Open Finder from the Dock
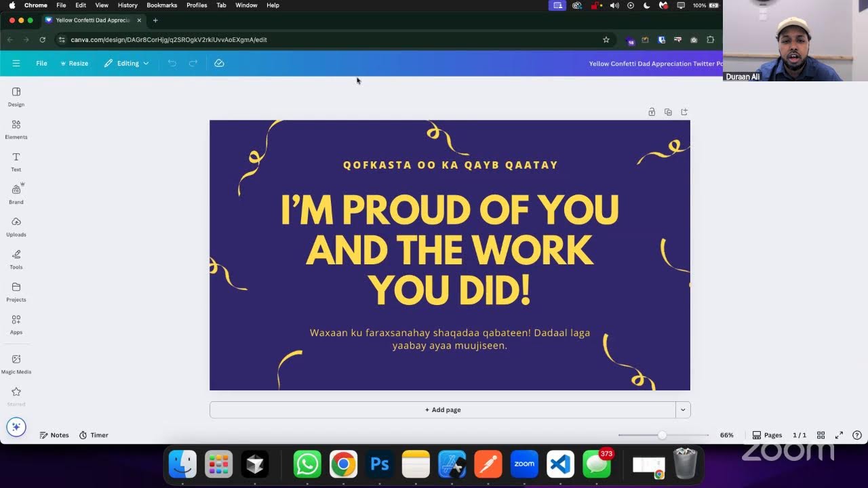This screenshot has height=488, width=868. [182, 464]
